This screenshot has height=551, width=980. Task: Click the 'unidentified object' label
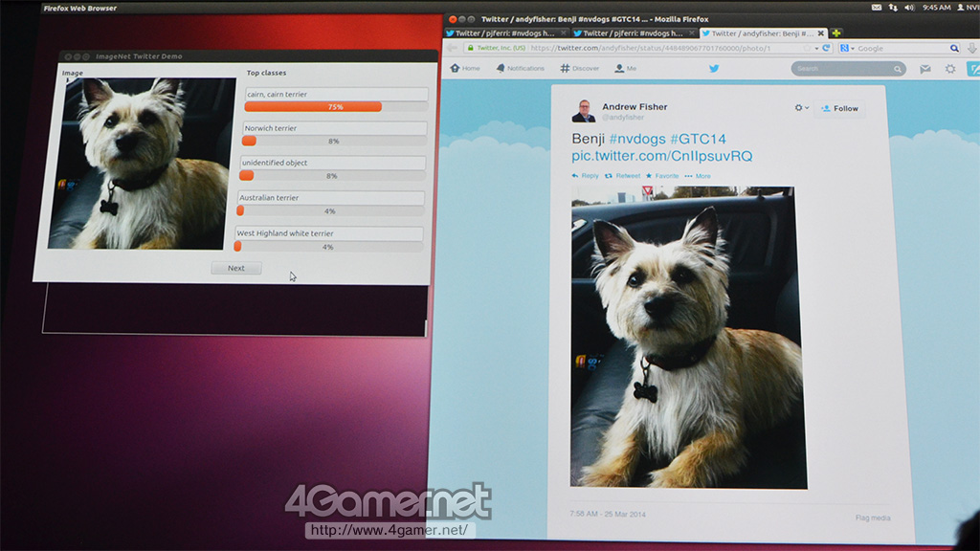point(275,163)
